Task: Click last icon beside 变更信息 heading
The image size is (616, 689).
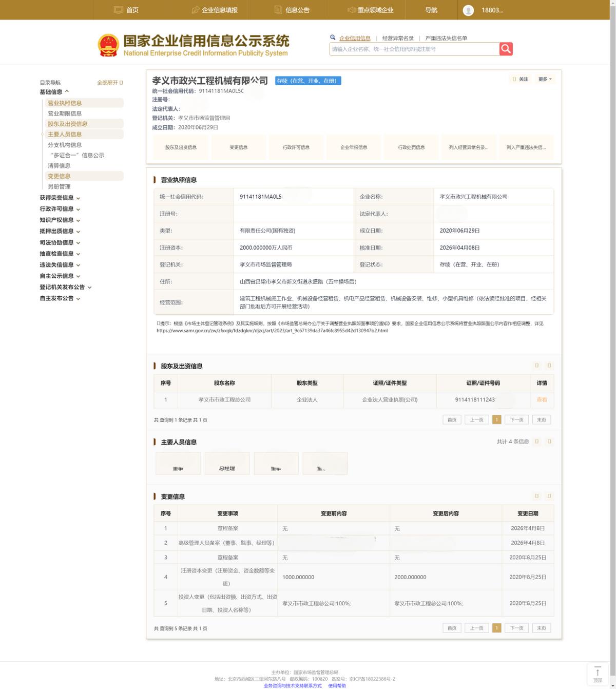Action: coord(549,496)
